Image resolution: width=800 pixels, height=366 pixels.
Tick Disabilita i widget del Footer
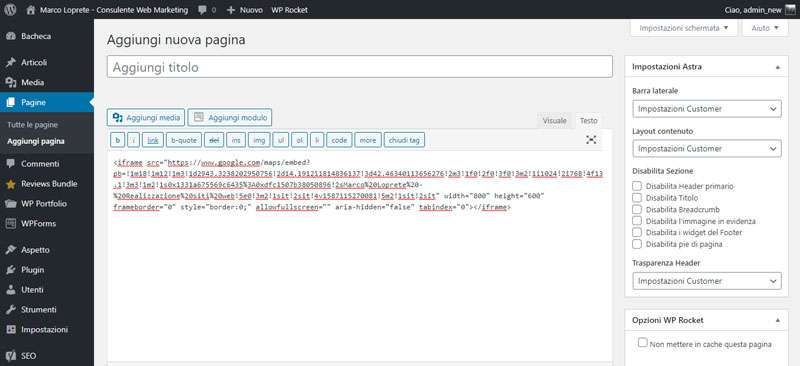pos(637,232)
